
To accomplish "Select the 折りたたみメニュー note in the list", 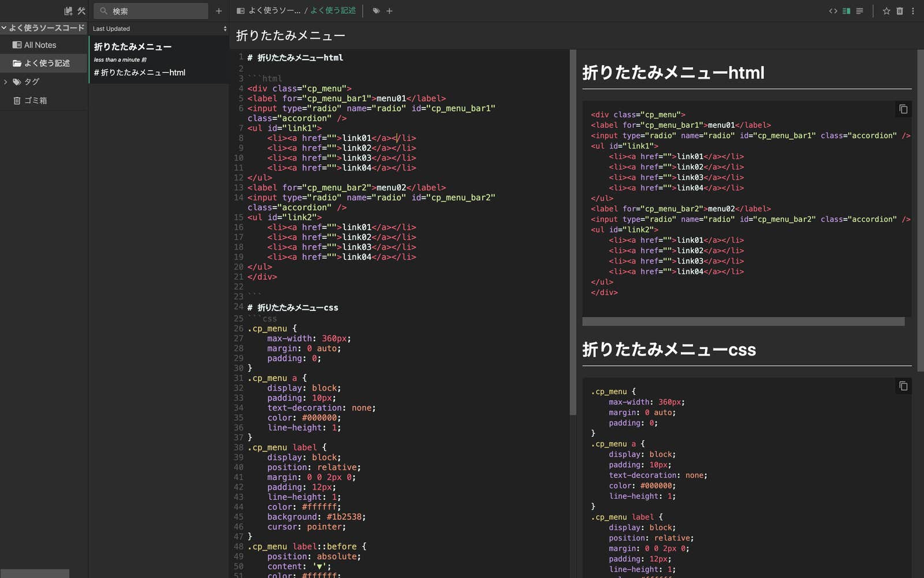I will pos(159,60).
